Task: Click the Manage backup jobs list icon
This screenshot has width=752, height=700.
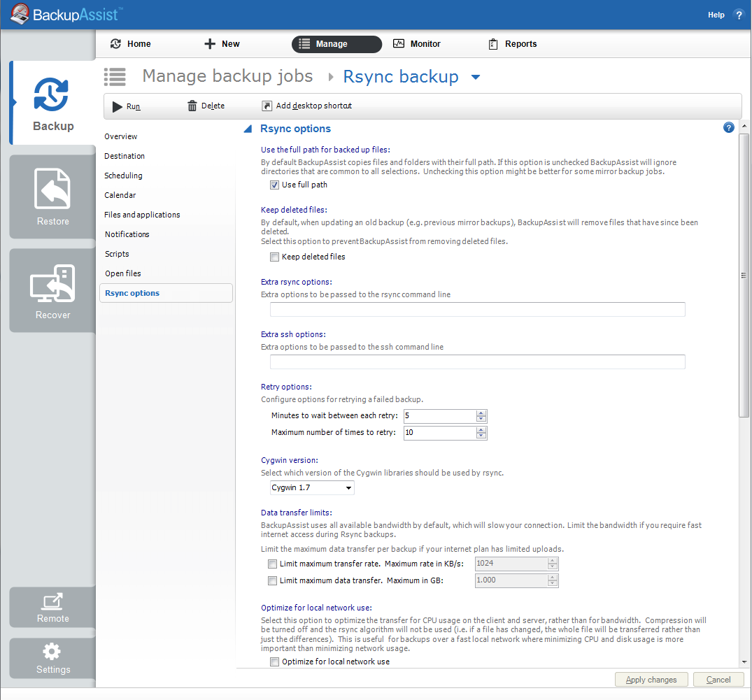Action: (x=115, y=77)
